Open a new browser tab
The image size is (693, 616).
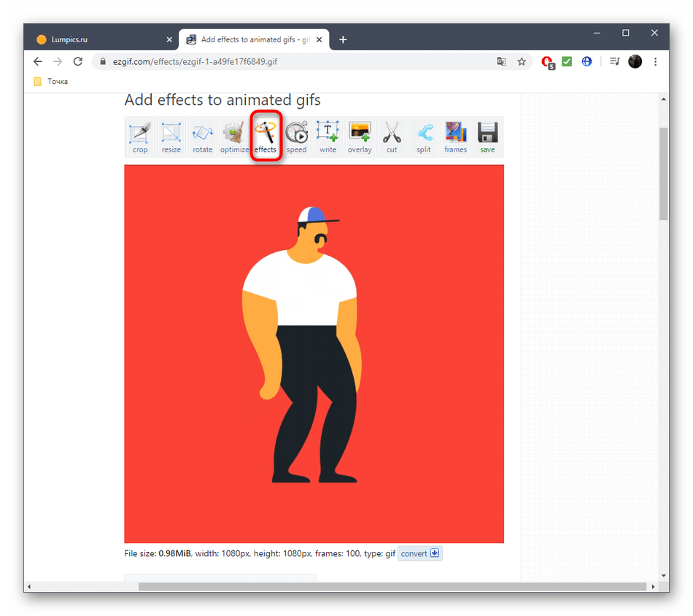[343, 39]
